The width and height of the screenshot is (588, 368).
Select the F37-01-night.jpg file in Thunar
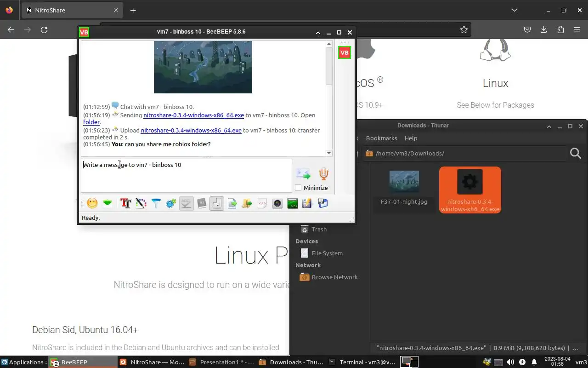coord(404,188)
